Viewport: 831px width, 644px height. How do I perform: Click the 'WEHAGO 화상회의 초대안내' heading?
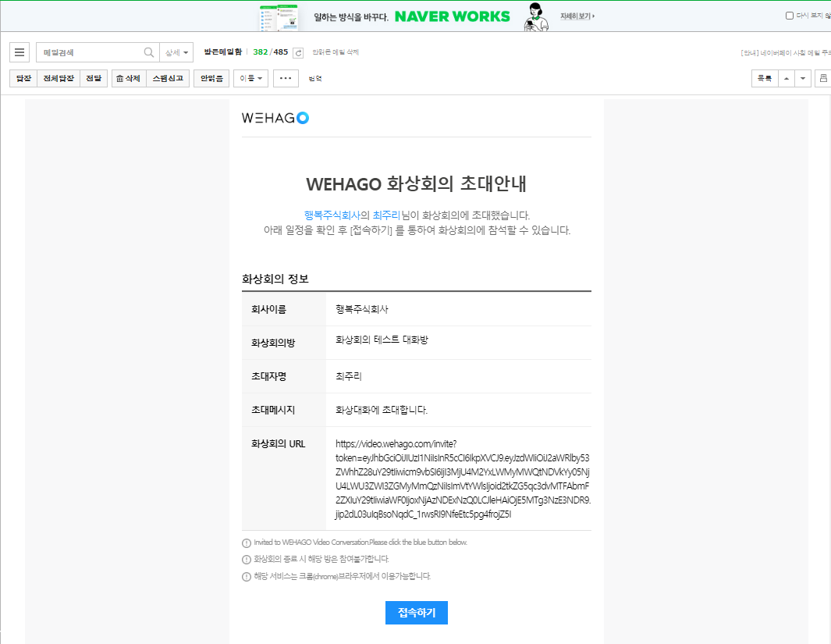click(x=416, y=184)
